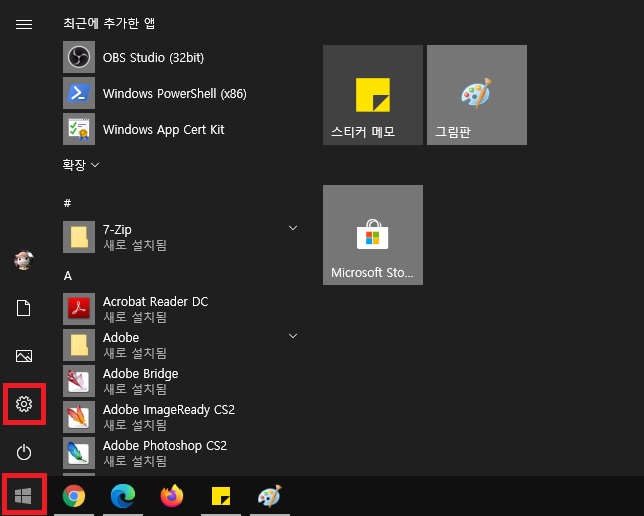Viewport: 644px width, 516px height.
Task: Open the Microsoft Store tile
Action: (373, 235)
